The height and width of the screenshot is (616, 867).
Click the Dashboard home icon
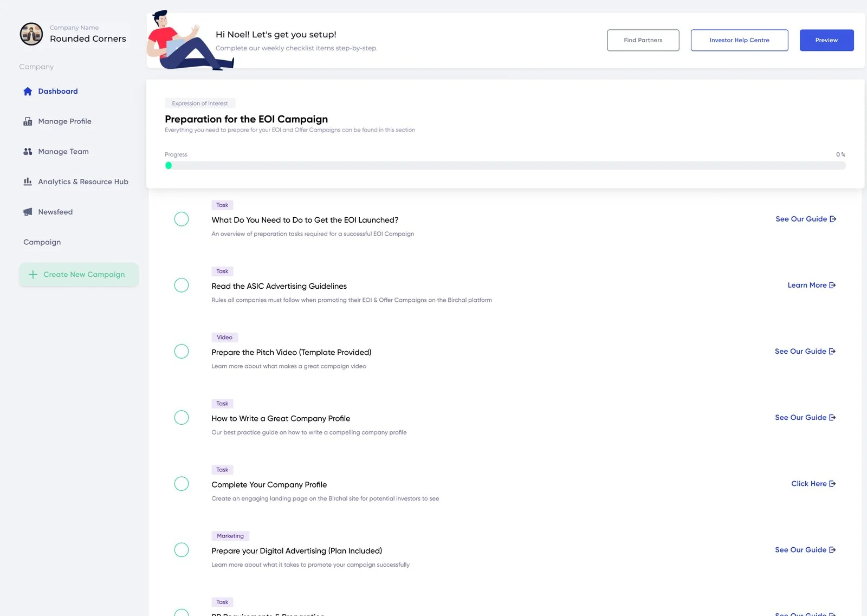[28, 92]
